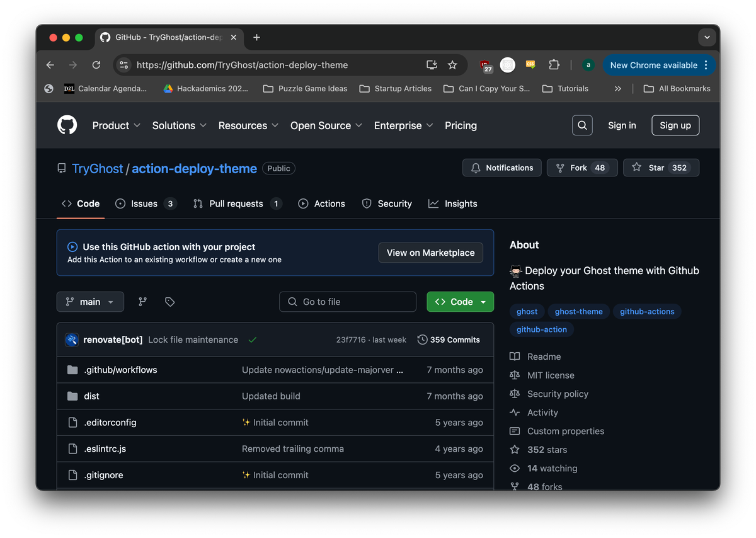The image size is (756, 538).
Task: Click the browser address bar URL
Action: coord(242,65)
